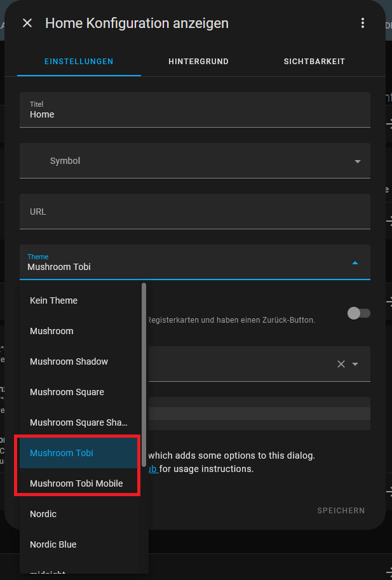Open the dropdown arrow beside the clear icon
Viewport: 392px width, 580px height.
356,364
